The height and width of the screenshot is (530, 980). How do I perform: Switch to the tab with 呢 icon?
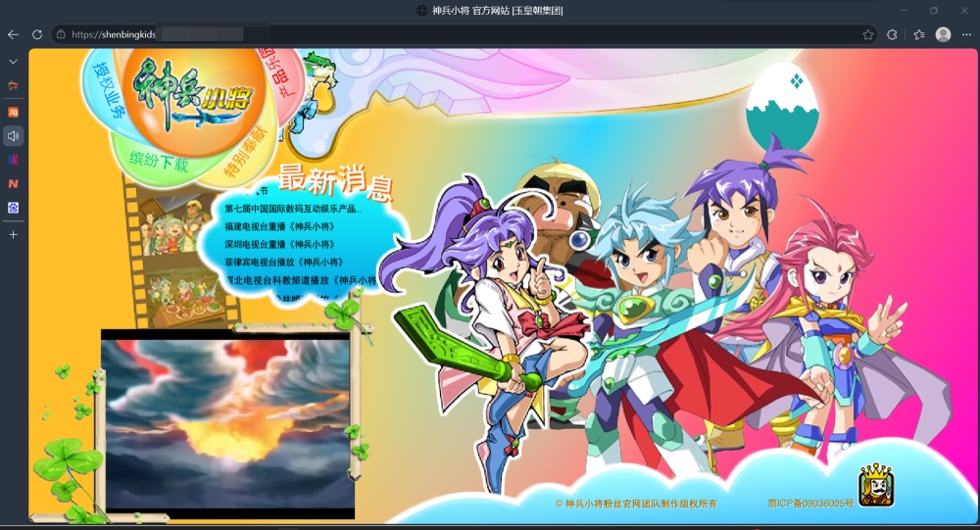[x=13, y=160]
